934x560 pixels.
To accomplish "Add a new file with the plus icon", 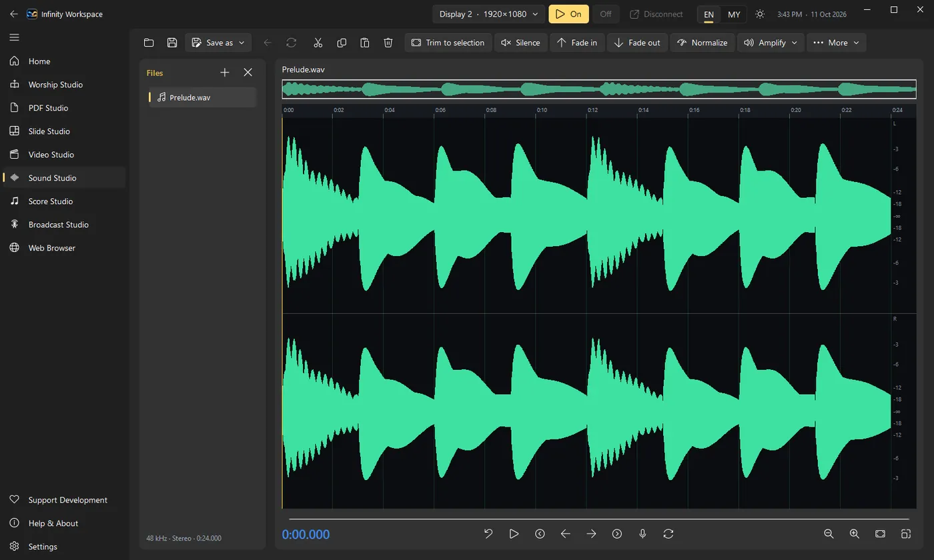I will click(225, 73).
